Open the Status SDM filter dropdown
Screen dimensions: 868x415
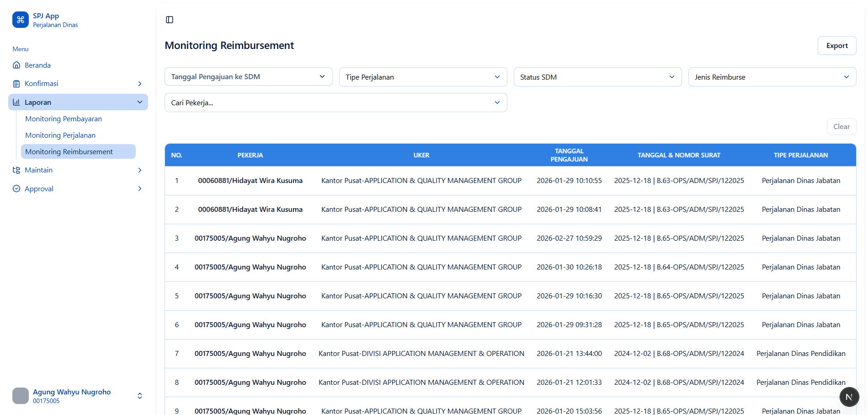click(597, 77)
